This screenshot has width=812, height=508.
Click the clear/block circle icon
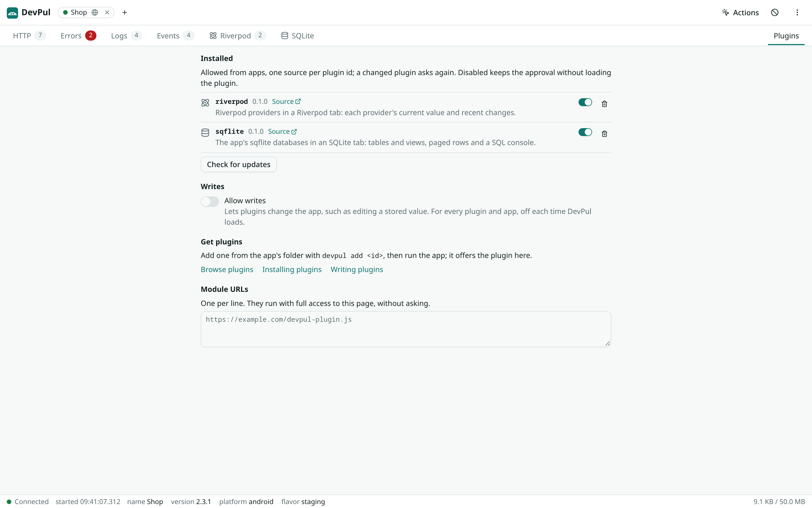point(775,12)
